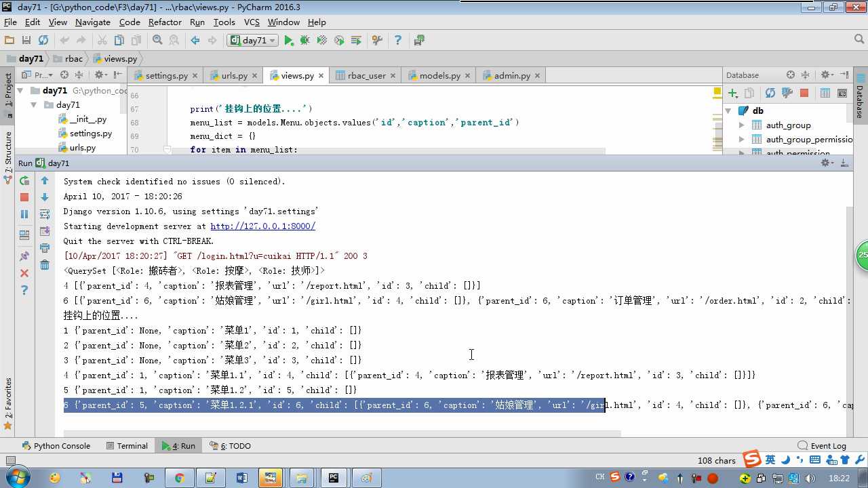Open Settings via wrench toolbar icon
The height and width of the screenshot is (488, 868).
coord(378,41)
